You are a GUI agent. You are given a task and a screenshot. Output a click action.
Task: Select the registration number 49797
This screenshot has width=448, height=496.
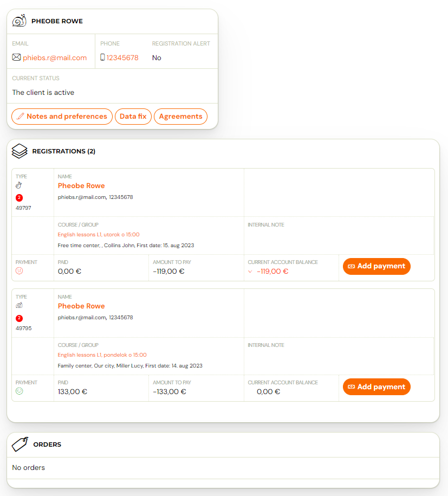pos(23,208)
